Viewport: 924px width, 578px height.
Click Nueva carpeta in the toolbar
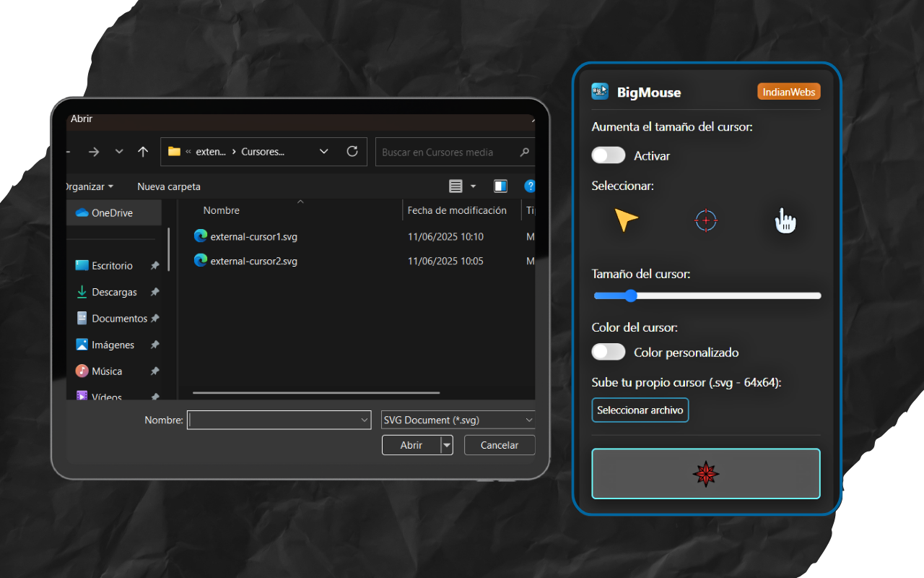169,186
